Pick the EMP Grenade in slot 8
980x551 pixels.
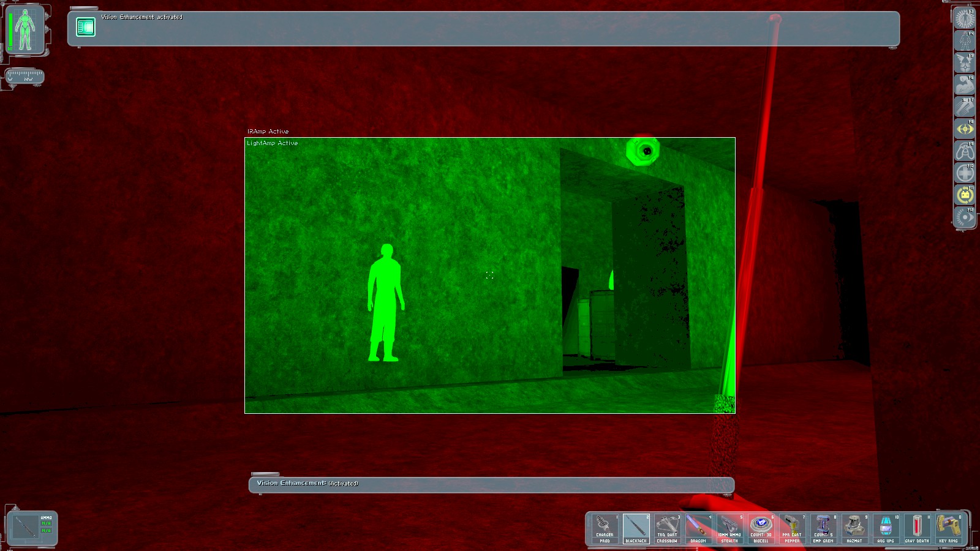click(823, 529)
